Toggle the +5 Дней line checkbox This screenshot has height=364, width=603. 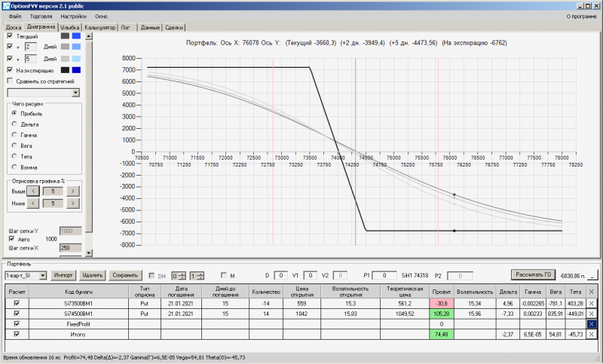click(10, 59)
